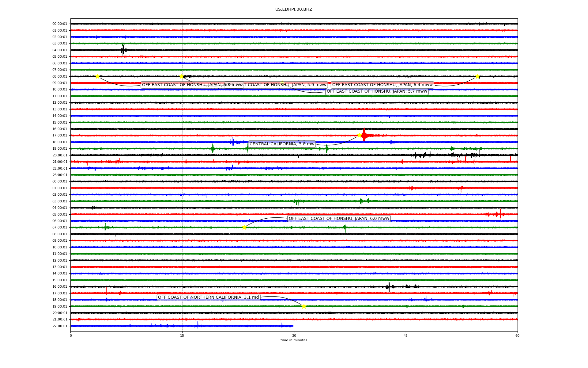Click the plot title US.EDHPI.00.BHZ
The height and width of the screenshot is (368, 588).
pyautogui.click(x=294, y=10)
